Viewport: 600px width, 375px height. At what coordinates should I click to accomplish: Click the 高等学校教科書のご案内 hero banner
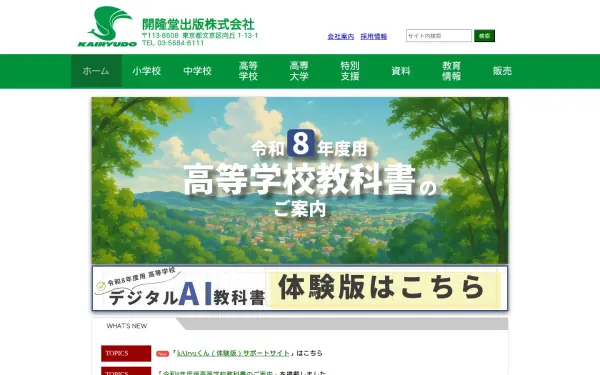coord(300,180)
